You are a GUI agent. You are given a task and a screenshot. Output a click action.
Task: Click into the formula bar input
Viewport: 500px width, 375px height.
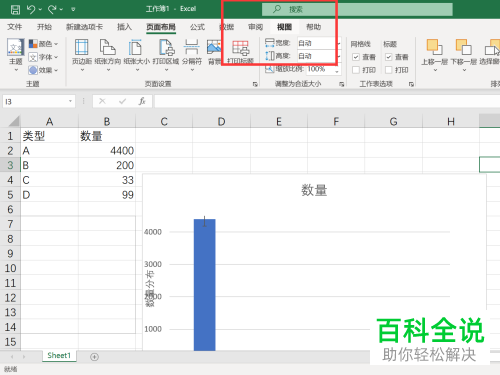tap(327, 101)
